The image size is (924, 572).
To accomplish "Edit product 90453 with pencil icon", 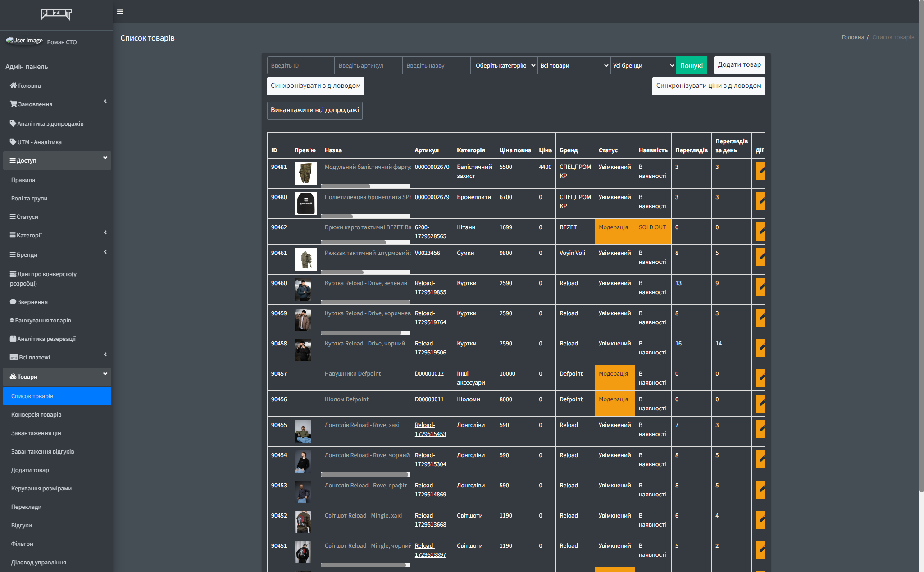I will tap(760, 490).
